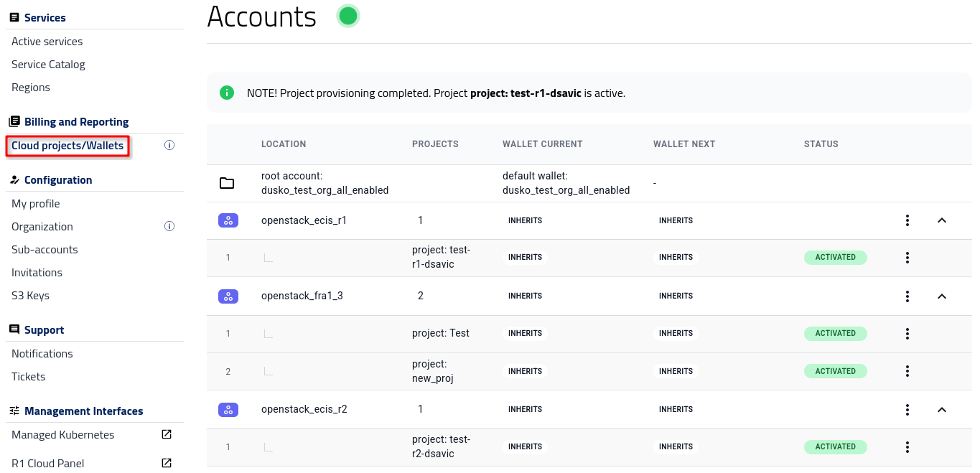Click the purple icon for openstack_ecis_r2
The width and height of the screenshot is (980, 473).
228,409
